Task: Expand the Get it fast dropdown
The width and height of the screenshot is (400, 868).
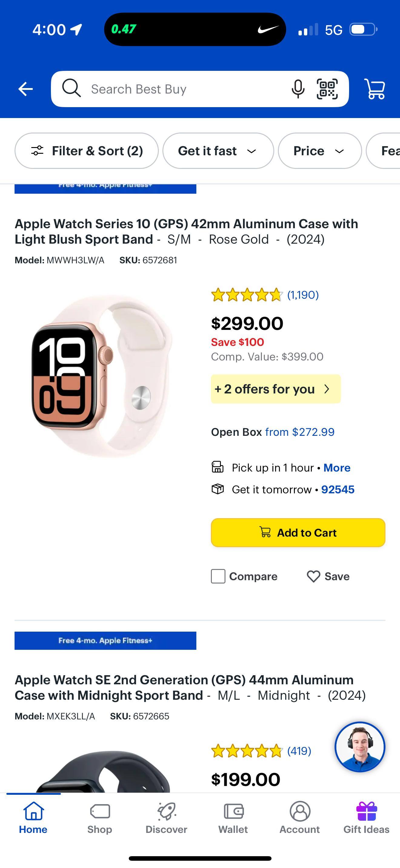Action: point(218,151)
